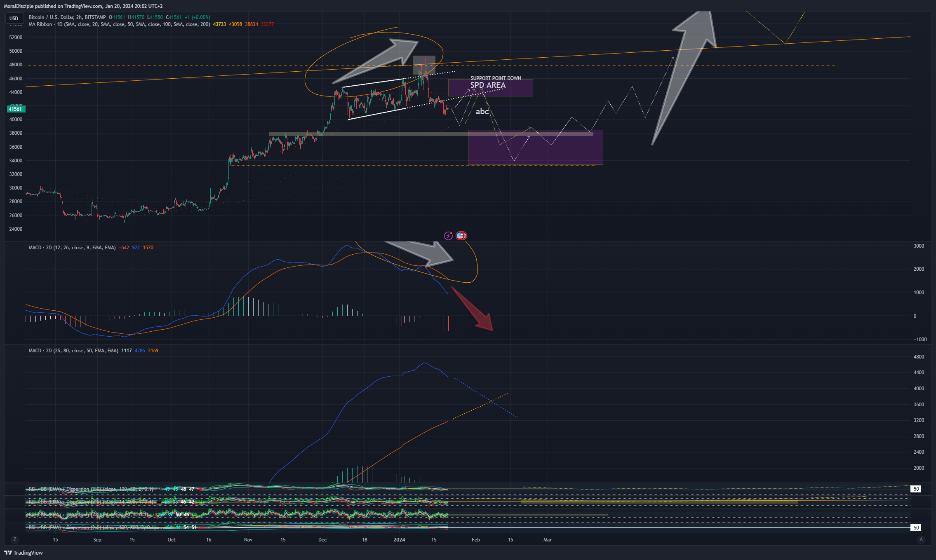The image size is (936, 560).
Task: Click the 44000 price axis label
Action: 16,92
